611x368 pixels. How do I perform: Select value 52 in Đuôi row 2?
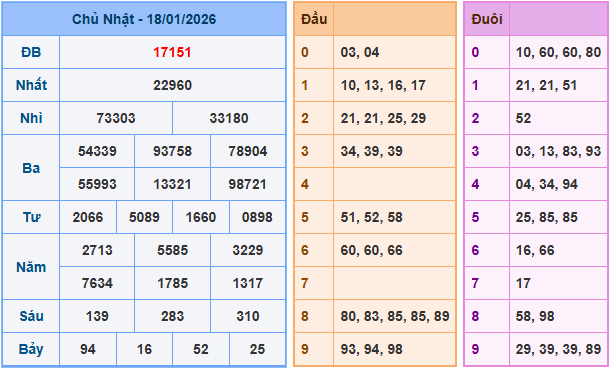[523, 118]
